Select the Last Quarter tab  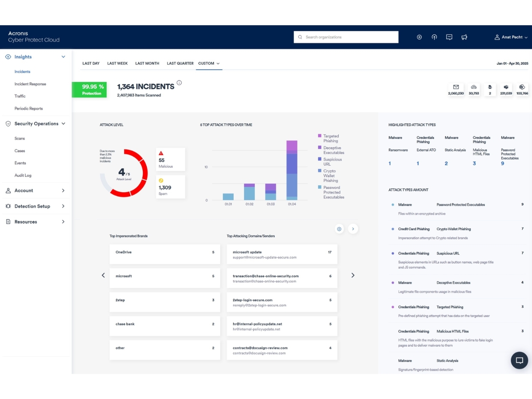[180, 63]
